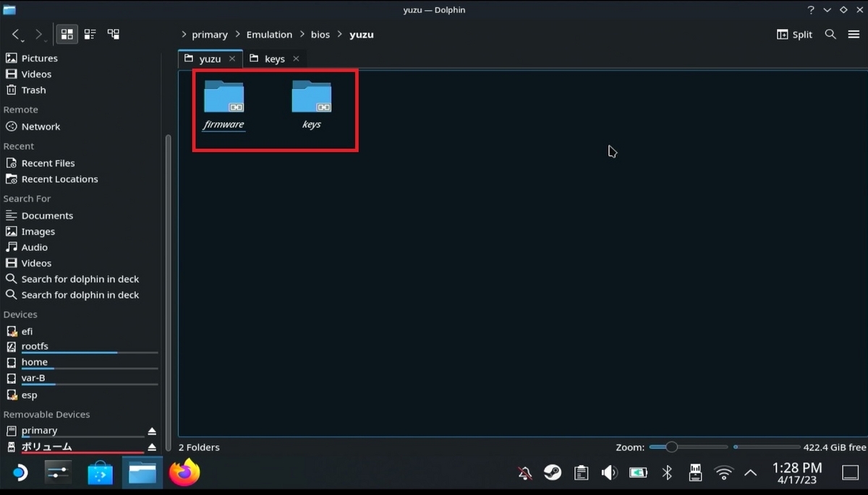The width and height of the screenshot is (868, 495).
Task: Close the keys tab
Action: [296, 59]
